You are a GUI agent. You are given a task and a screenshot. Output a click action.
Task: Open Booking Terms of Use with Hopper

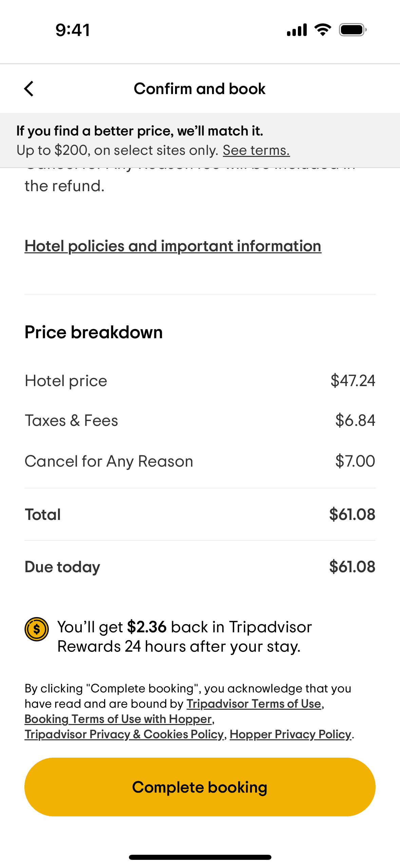click(x=118, y=719)
